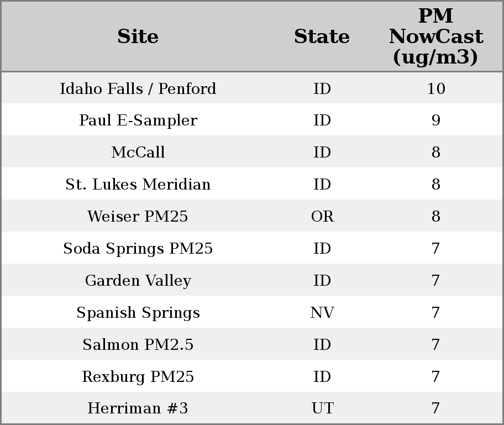Screen dimensions: 504x425
Task: Click the Site column header
Action: pyautogui.click(x=138, y=36)
